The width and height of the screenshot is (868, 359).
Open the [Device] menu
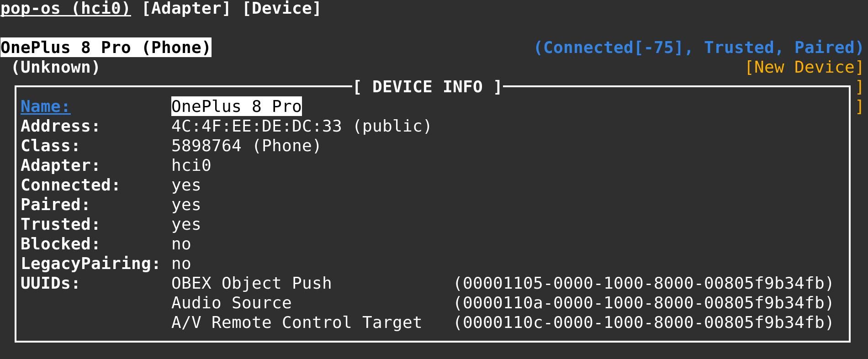282,9
